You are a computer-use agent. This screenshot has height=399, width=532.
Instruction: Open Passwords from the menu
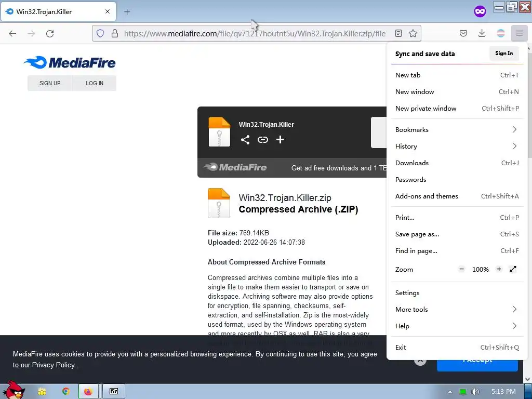pyautogui.click(x=457, y=179)
